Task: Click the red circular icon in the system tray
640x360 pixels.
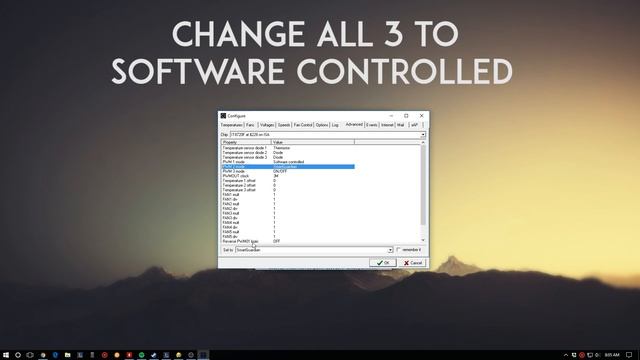Action: coord(582,355)
